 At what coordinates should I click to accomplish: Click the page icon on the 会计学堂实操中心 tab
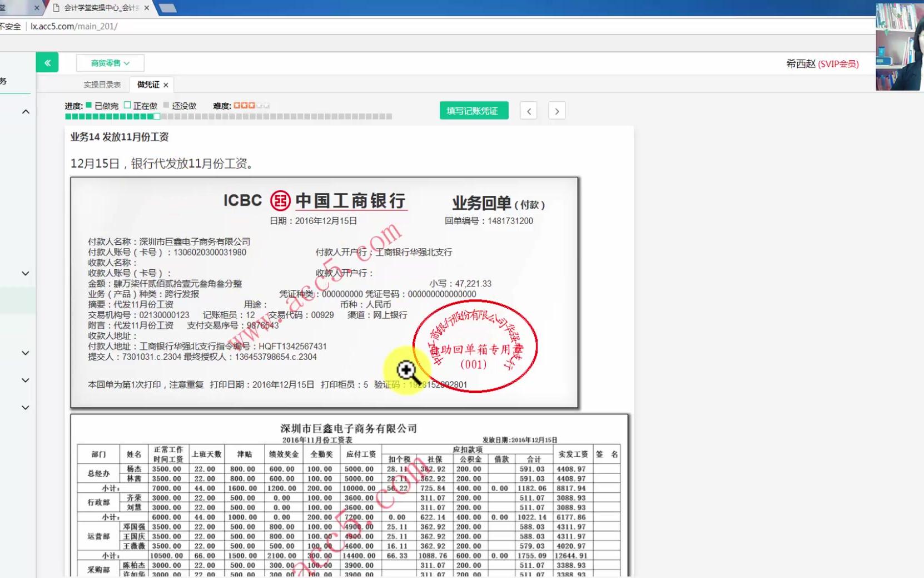coord(56,8)
